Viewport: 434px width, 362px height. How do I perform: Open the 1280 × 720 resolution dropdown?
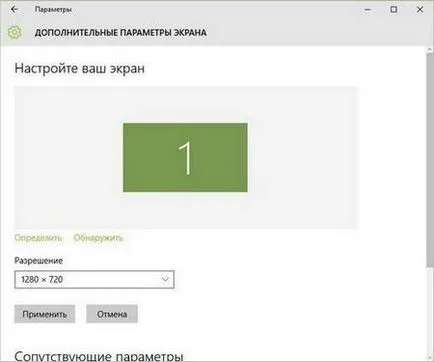(x=94, y=279)
